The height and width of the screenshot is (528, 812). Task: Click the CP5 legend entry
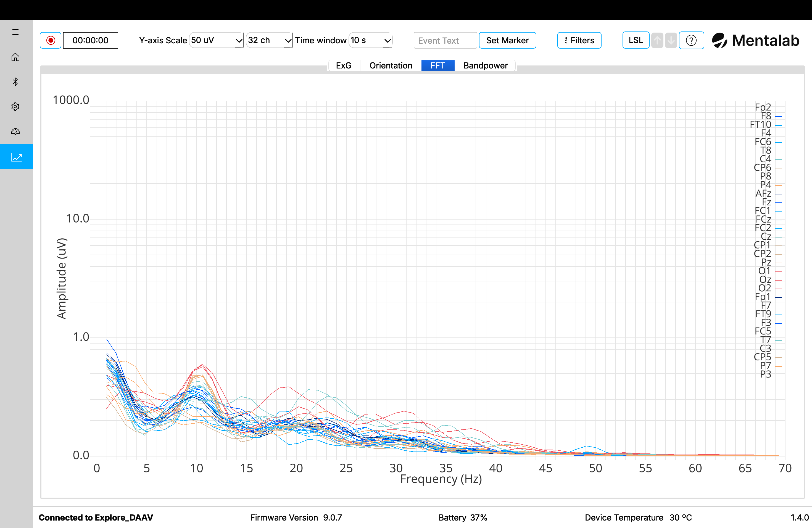coord(768,357)
